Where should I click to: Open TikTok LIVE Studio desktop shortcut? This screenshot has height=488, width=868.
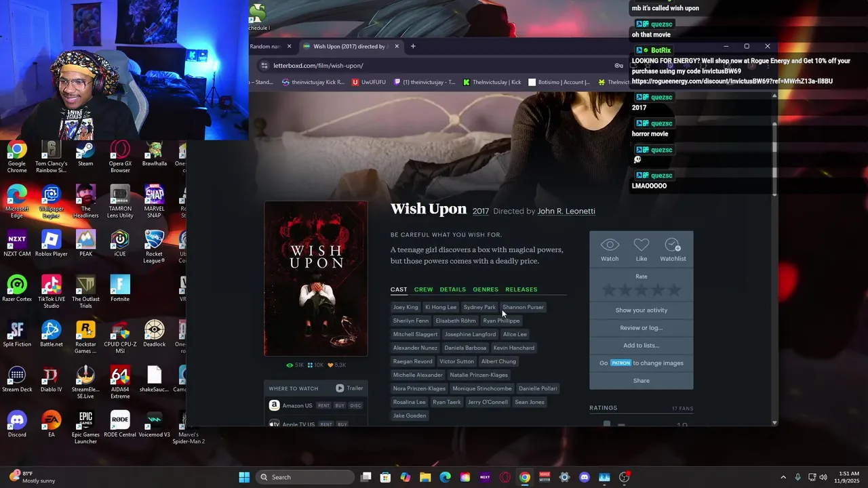[x=52, y=293]
